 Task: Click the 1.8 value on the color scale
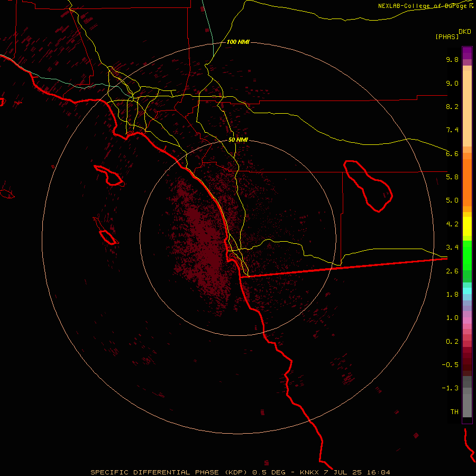(x=452, y=295)
